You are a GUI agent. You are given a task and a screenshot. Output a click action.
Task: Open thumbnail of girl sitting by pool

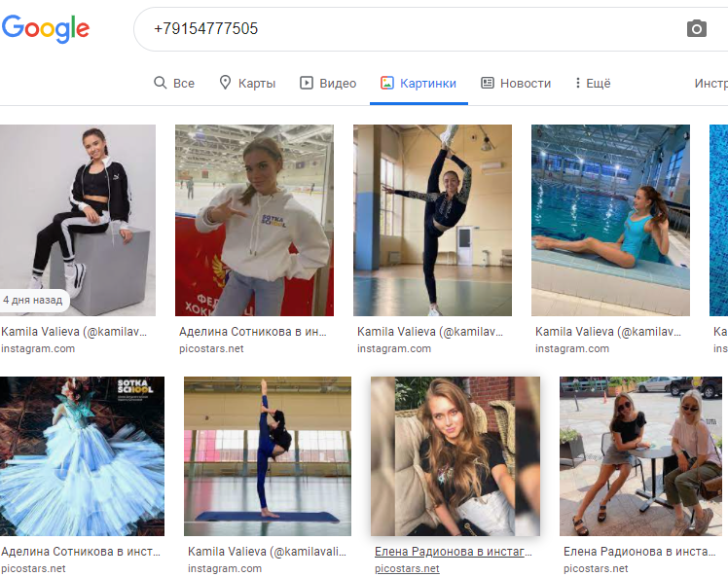(610, 220)
